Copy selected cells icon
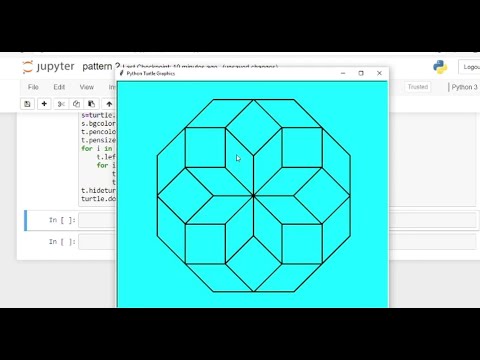The image size is (480, 360). (76, 104)
